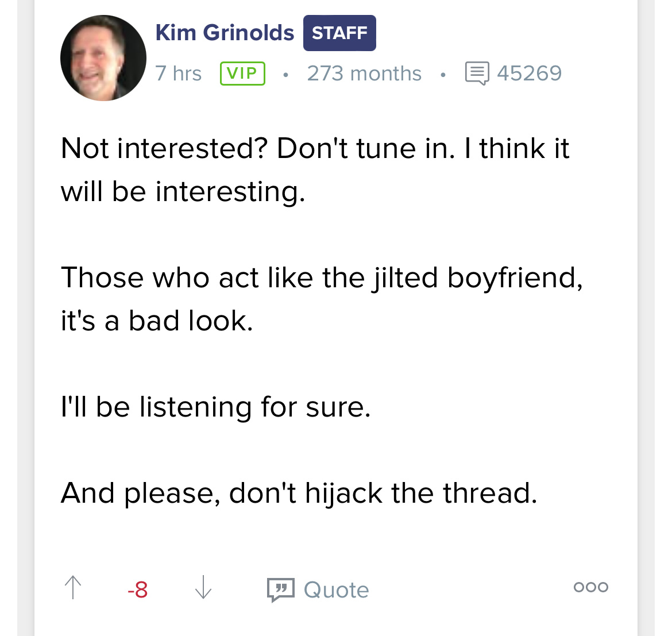Click the "273 months" member duration
Viewport: 672px width, 636px height.
(364, 73)
